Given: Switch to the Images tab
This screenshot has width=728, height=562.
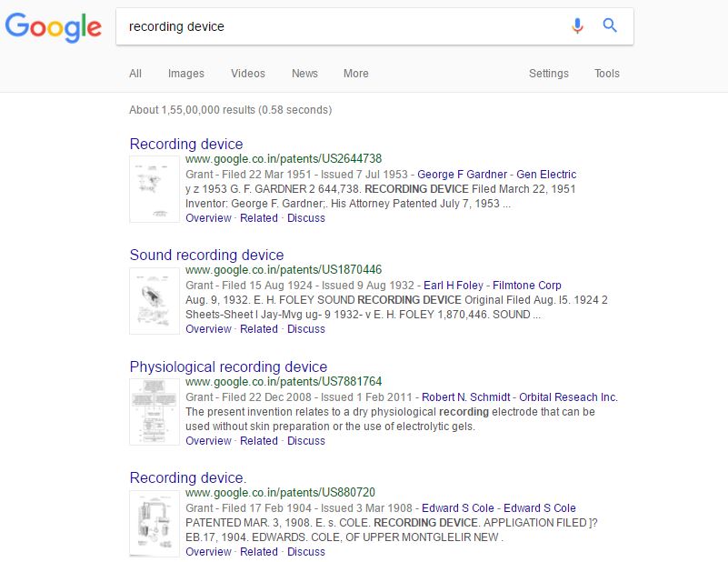Looking at the screenshot, I should pos(186,74).
